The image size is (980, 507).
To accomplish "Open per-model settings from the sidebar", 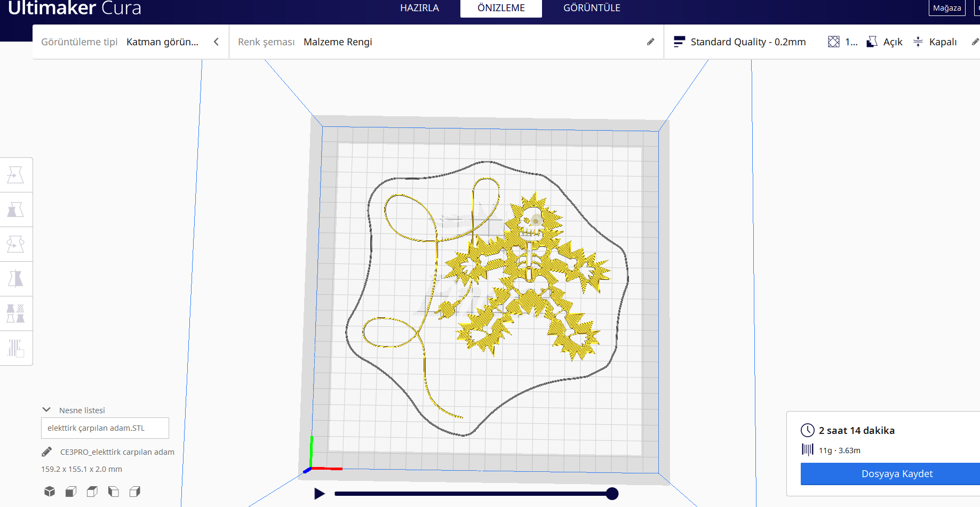I will (x=16, y=313).
